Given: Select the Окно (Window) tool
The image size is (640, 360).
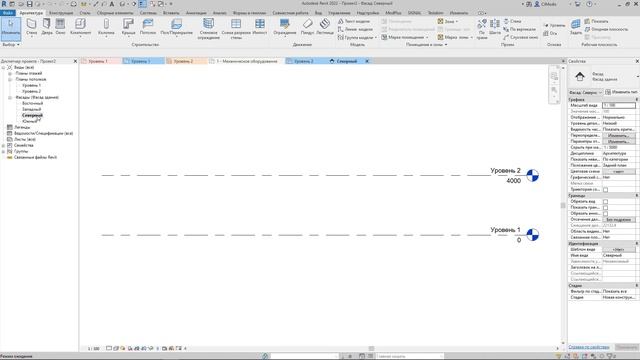Looking at the screenshot, I should 60,27.
